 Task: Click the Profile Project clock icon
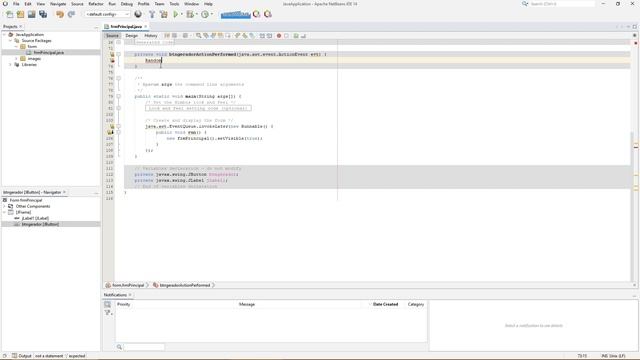205,14
